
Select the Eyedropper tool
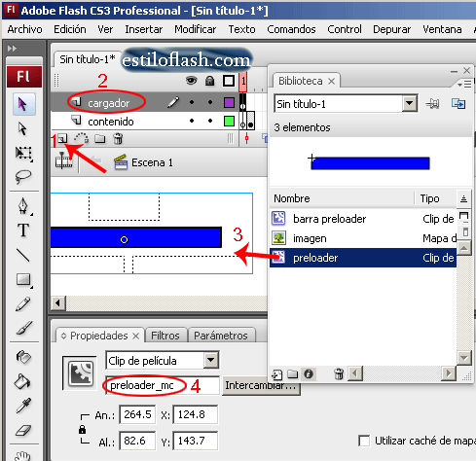[x=23, y=406]
